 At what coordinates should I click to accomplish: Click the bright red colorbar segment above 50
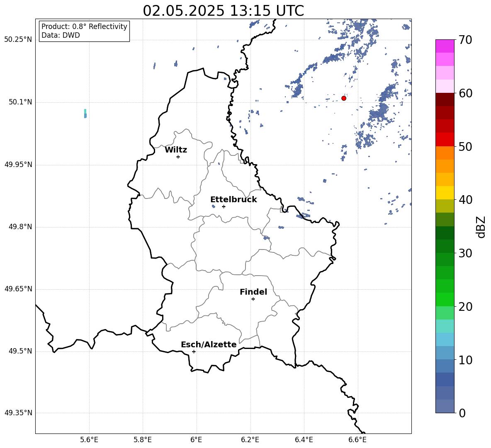445,140
